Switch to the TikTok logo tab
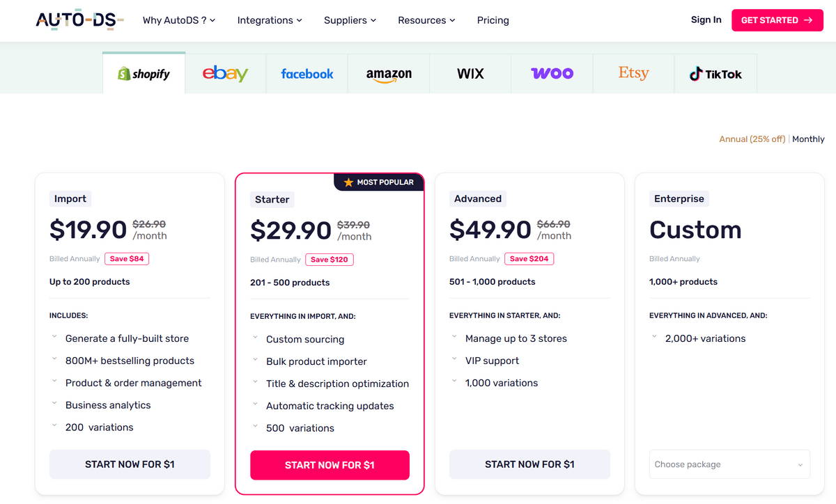Viewport: 836px width, 504px height. click(715, 74)
